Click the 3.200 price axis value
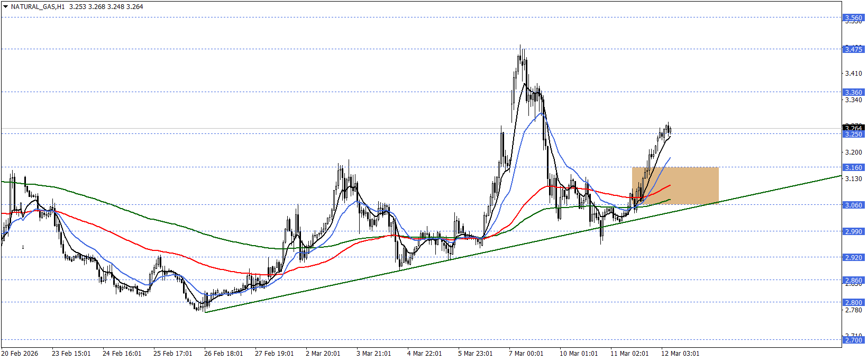This screenshot has width=868, height=360. click(x=853, y=152)
